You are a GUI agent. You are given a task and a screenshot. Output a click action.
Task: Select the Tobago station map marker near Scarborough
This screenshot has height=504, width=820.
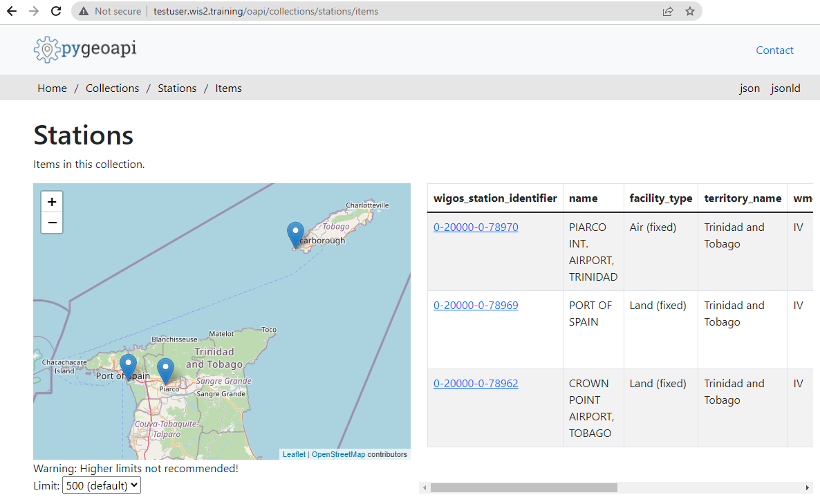[x=295, y=232]
